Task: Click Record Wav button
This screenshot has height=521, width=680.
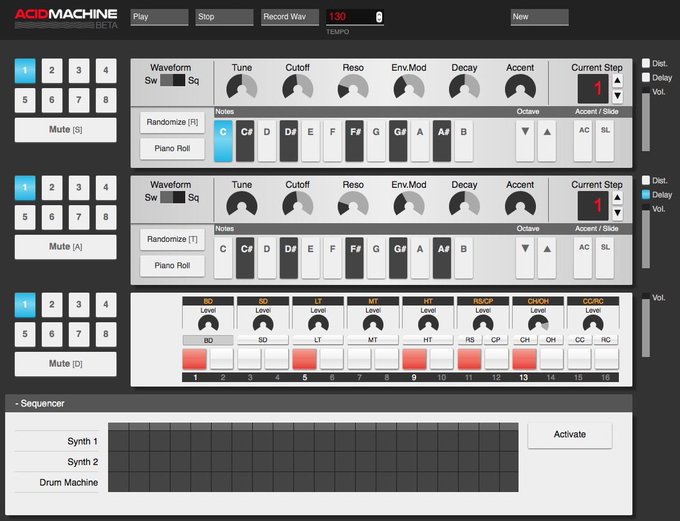Action: [290, 17]
